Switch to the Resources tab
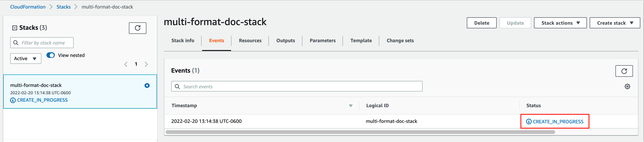The image size is (644, 142). 250,41
